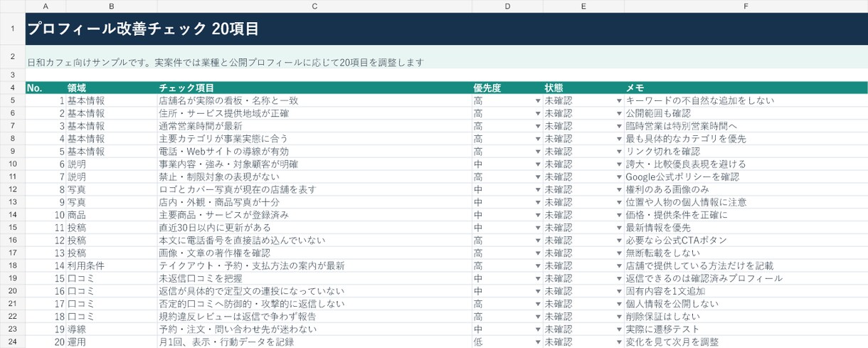Screen dimensions: 868x348
Task: Select column A header
Action: click(46, 6)
